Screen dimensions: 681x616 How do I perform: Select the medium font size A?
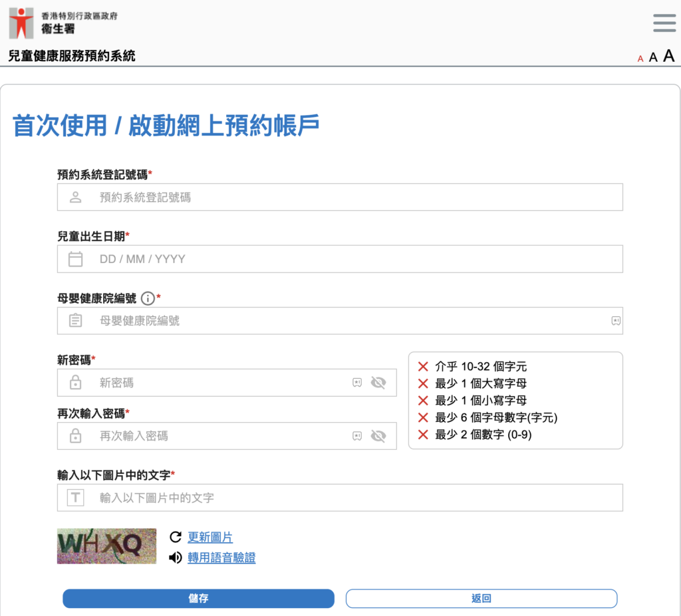[x=653, y=57]
